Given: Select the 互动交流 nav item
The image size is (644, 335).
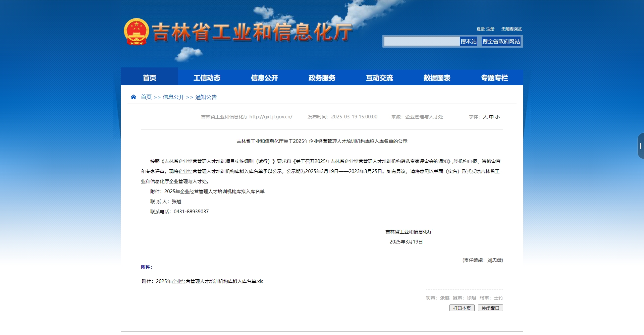Looking at the screenshot, I should click(x=379, y=78).
